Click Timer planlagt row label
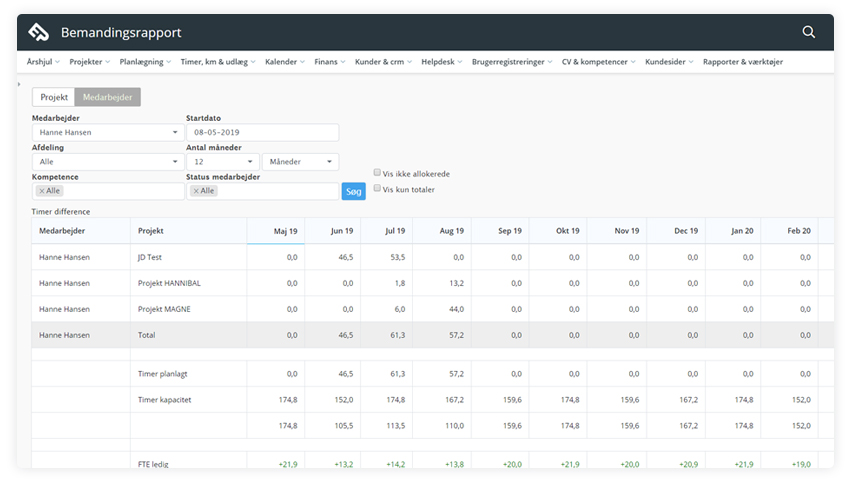This screenshot has width=850, height=482. coord(163,374)
